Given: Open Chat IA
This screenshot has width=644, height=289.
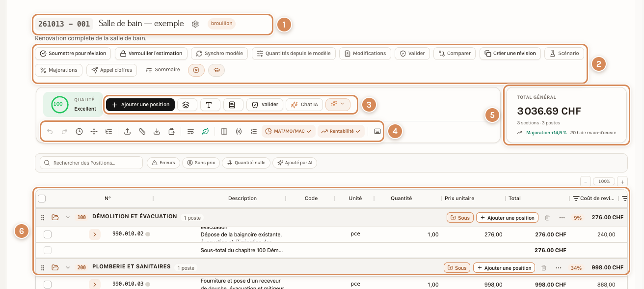Looking at the screenshot, I should (304, 105).
